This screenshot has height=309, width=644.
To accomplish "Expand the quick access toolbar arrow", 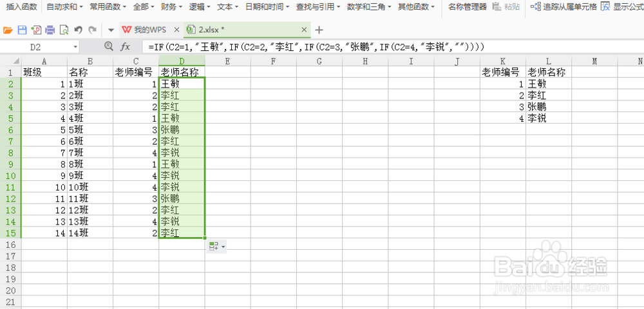I will tap(111, 30).
